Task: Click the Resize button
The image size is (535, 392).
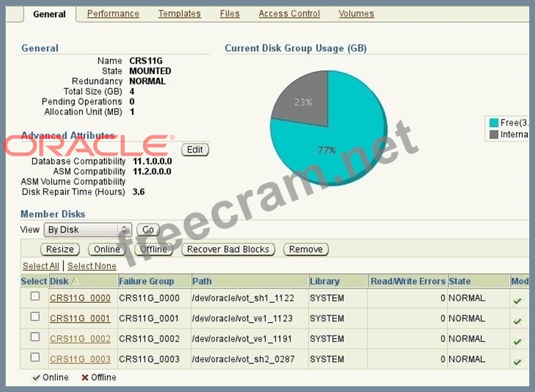Action: pos(60,249)
